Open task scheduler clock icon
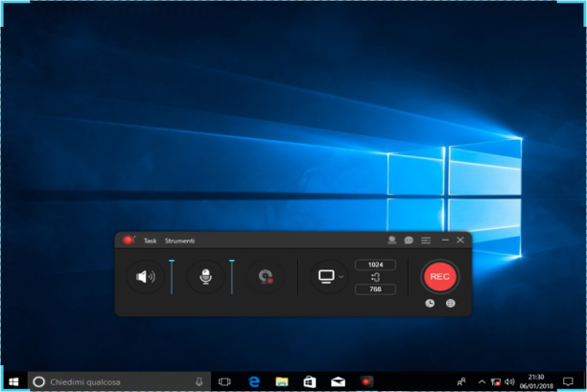587x392 pixels. (x=430, y=303)
